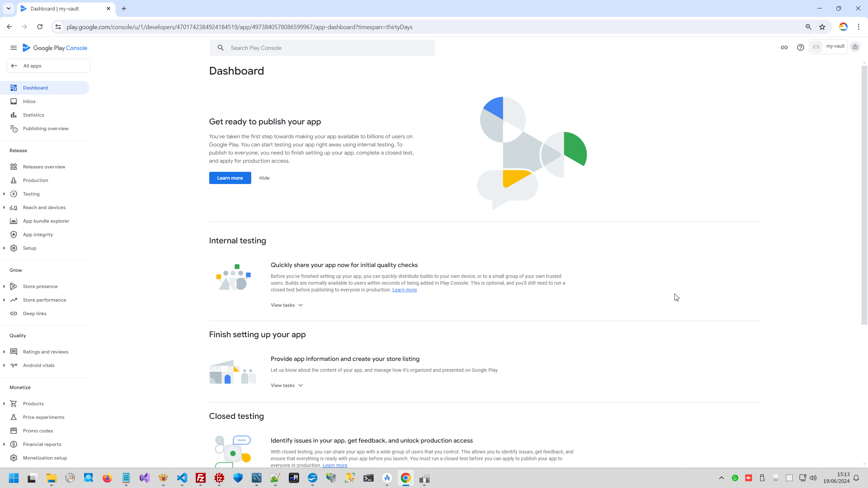This screenshot has height=488, width=868.
Task: Expand the Testing sidebar section
Action: [x=4, y=194]
